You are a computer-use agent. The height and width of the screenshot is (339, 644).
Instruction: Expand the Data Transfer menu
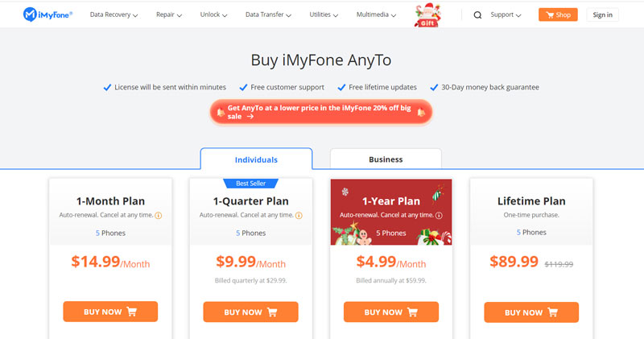[270, 14]
